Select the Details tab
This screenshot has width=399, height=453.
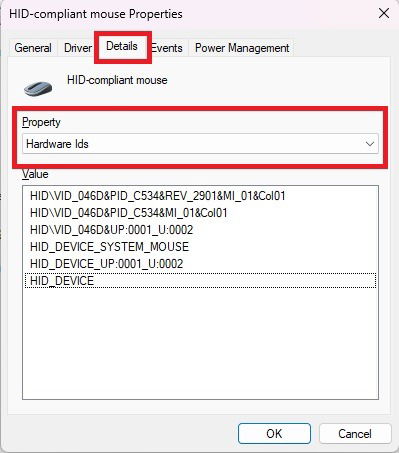(122, 46)
